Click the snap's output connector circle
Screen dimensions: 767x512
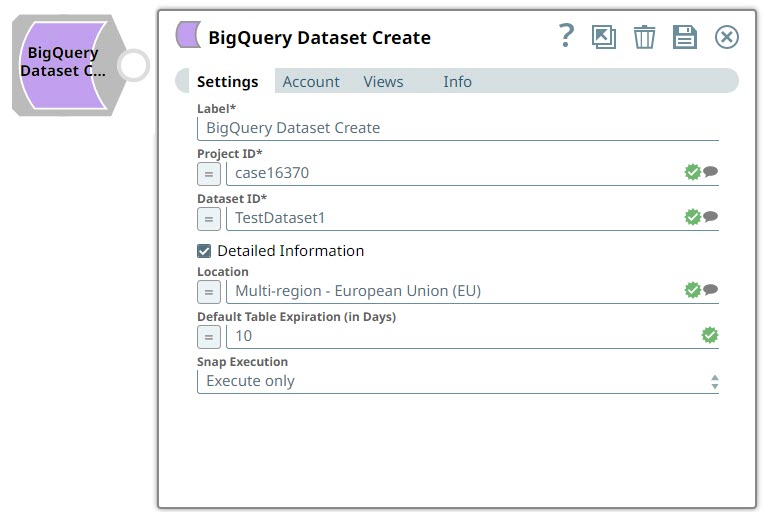coord(134,65)
